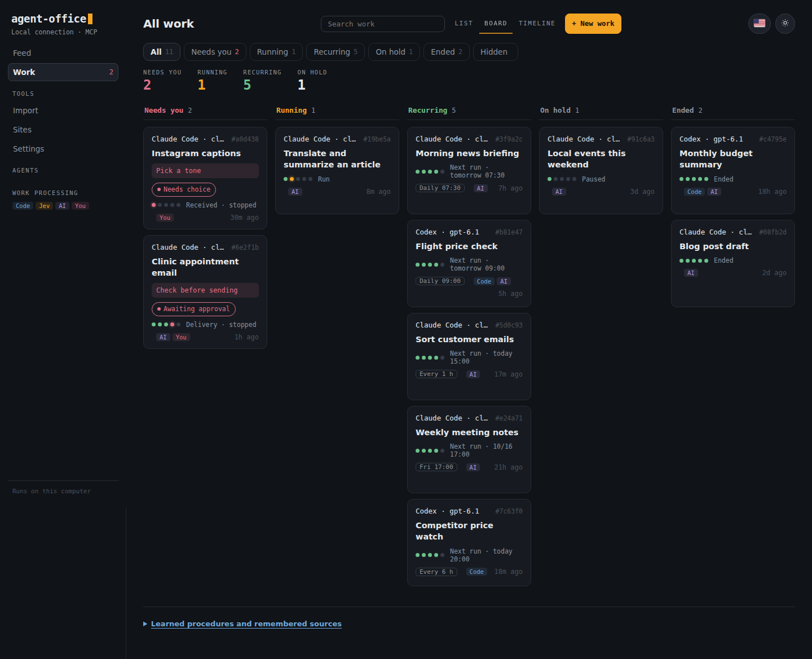The width and height of the screenshot is (812, 659).
Task: Click the Needs choice badge
Action: 184,189
